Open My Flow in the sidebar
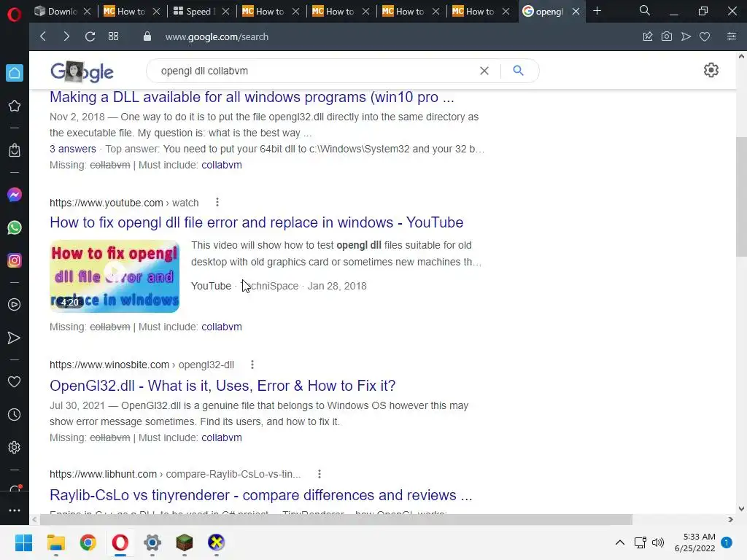Screen dimensions: 747x560 15,338
